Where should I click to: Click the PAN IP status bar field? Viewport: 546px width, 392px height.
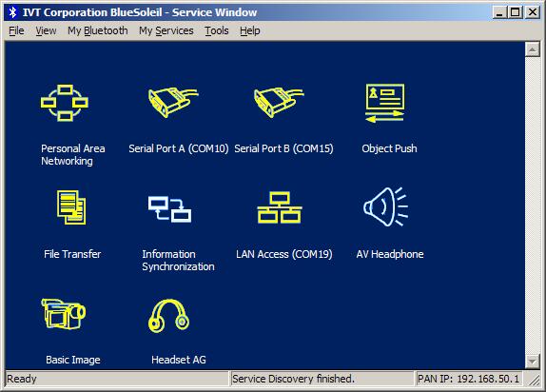(468, 379)
